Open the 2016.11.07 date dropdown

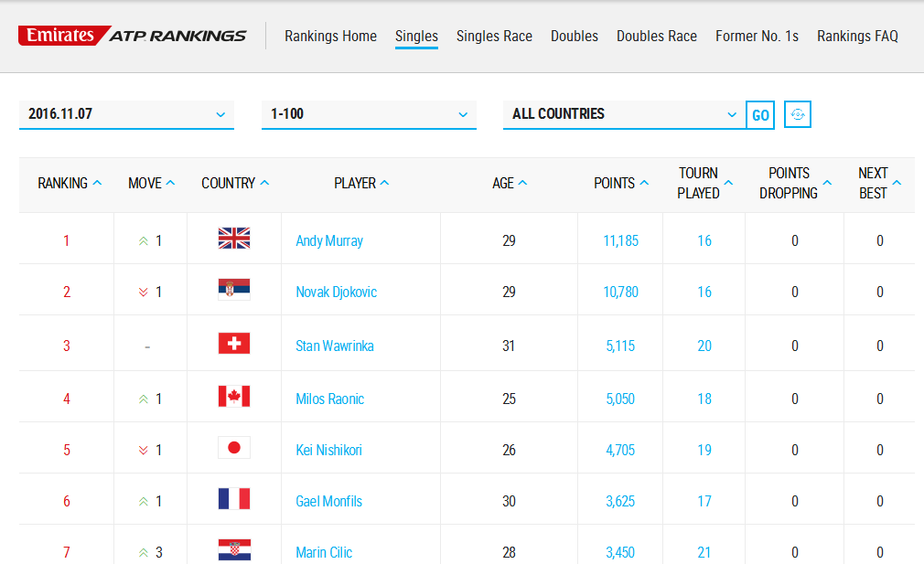click(x=126, y=114)
